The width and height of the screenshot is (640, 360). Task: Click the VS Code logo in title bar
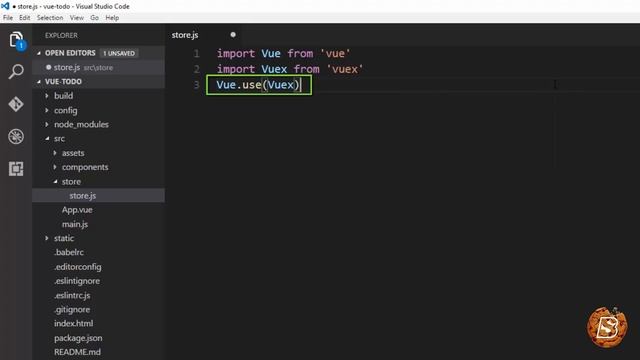[5, 6]
